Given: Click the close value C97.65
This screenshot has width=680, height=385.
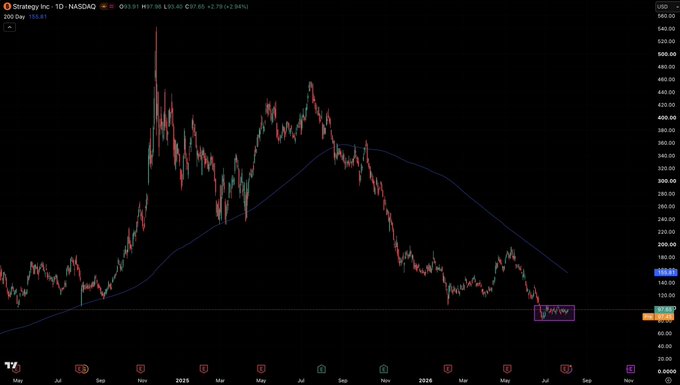Looking at the screenshot, I should (195, 7).
